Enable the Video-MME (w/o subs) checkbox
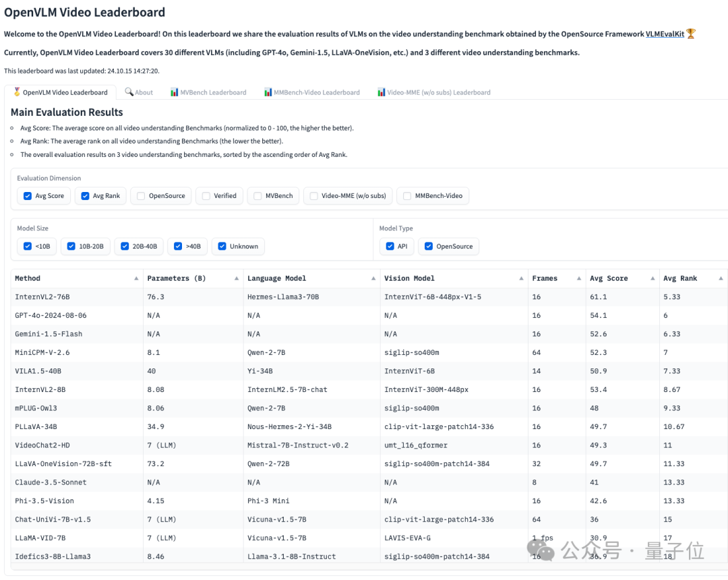Screen dimensions: 728x580 click(314, 196)
